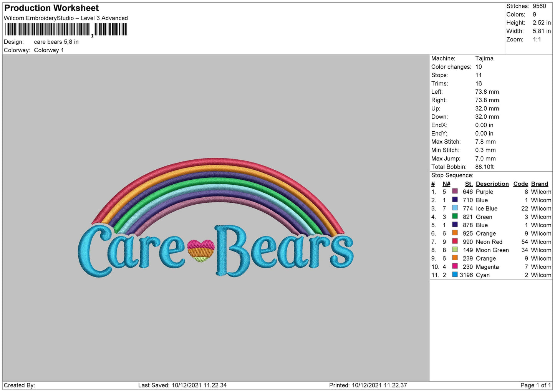
Task: Click the Total Bobbin value 88.10ft
Action: [x=485, y=167]
